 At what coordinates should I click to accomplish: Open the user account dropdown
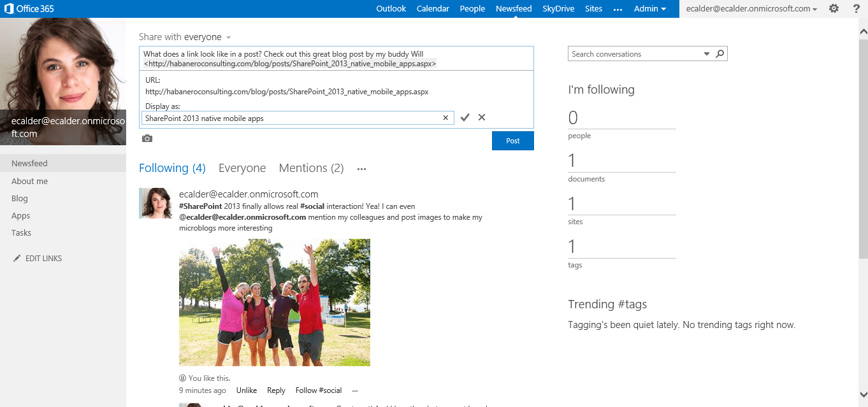pos(752,9)
